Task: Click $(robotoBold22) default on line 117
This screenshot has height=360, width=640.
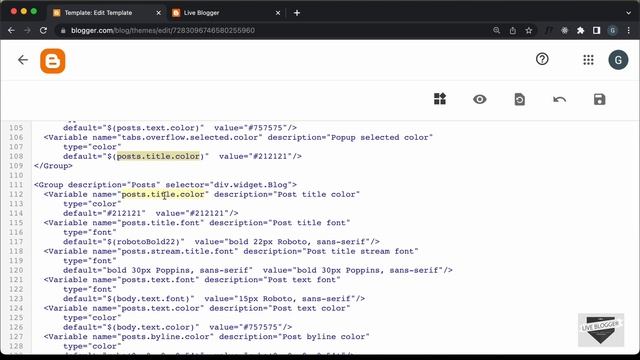Action: pyautogui.click(x=143, y=242)
